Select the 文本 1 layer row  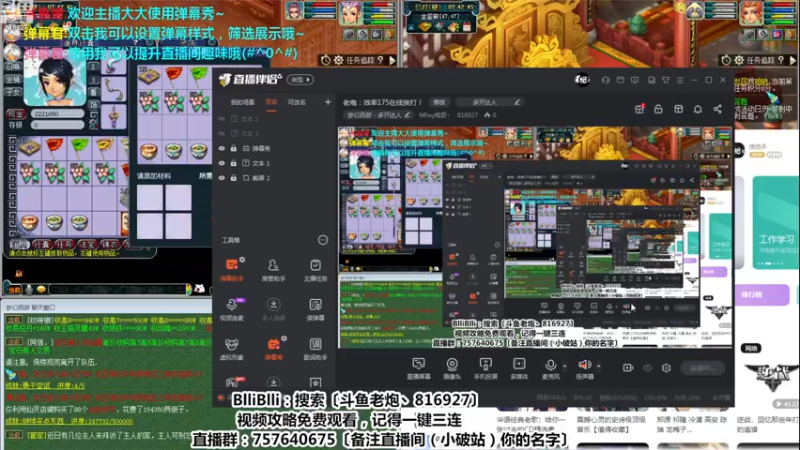[273, 163]
